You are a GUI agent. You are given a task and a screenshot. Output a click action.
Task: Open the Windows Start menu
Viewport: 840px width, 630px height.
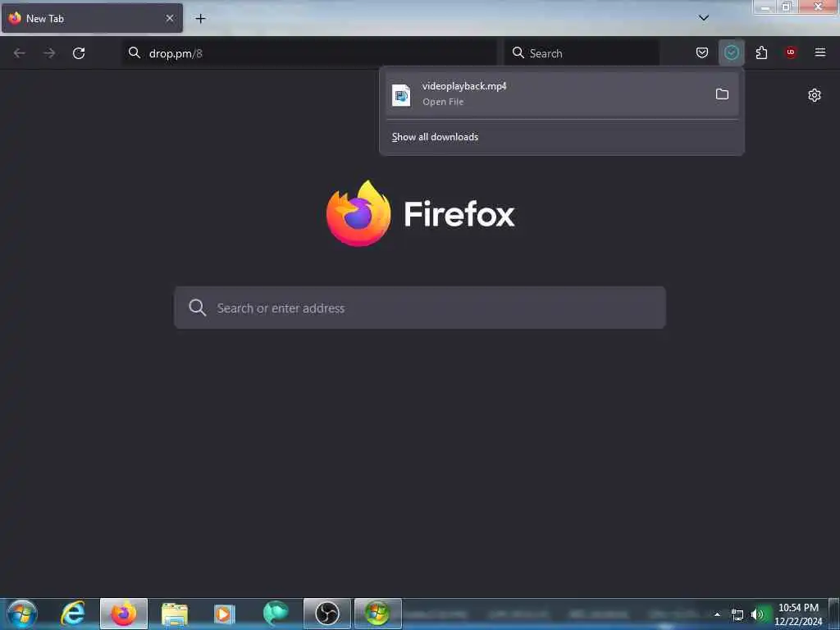[x=22, y=614]
